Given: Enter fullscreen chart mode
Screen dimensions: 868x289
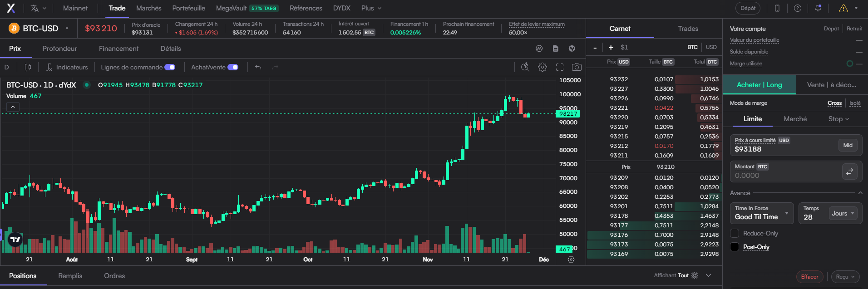Looking at the screenshot, I should tap(560, 67).
